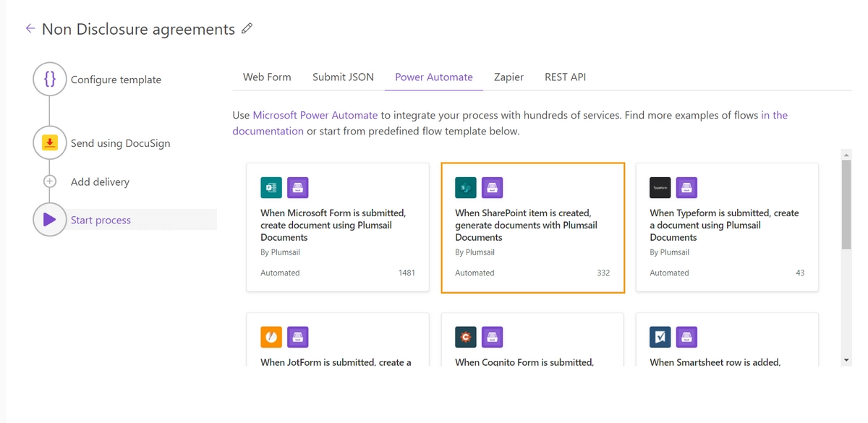Click the Typeform icon on third card
This screenshot has height=423, width=868.
point(660,188)
